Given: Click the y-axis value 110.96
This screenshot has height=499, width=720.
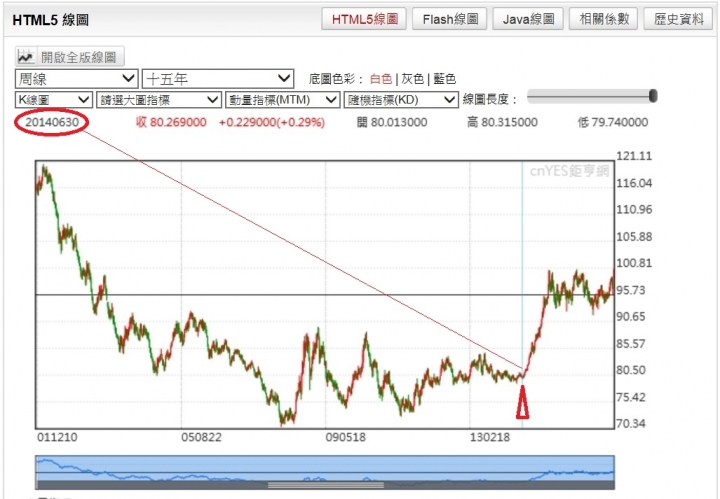Looking at the screenshot, I should (634, 210).
